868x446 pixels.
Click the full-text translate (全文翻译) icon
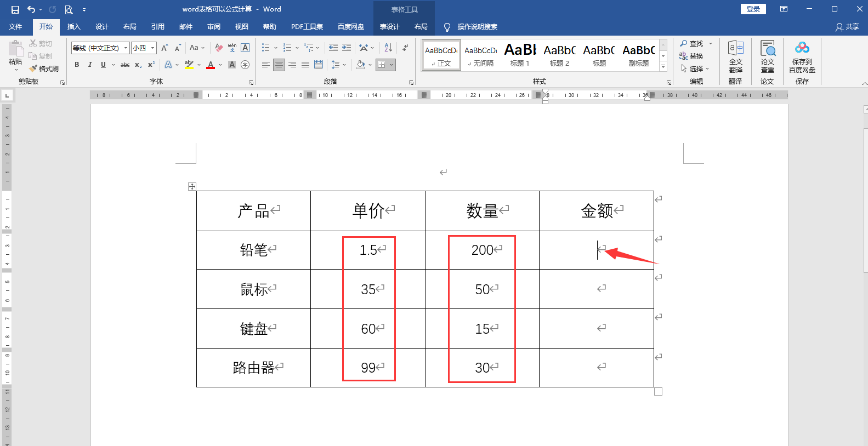[735, 56]
